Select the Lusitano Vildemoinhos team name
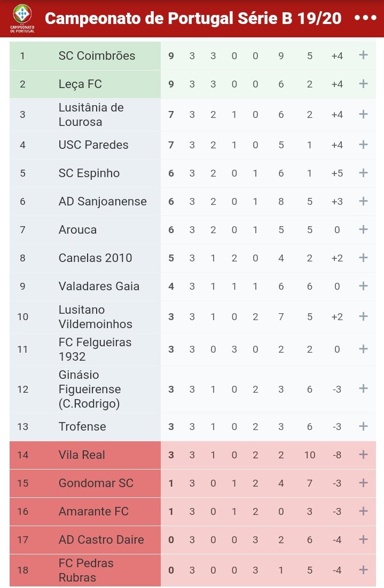The image size is (384, 588). tap(96, 317)
